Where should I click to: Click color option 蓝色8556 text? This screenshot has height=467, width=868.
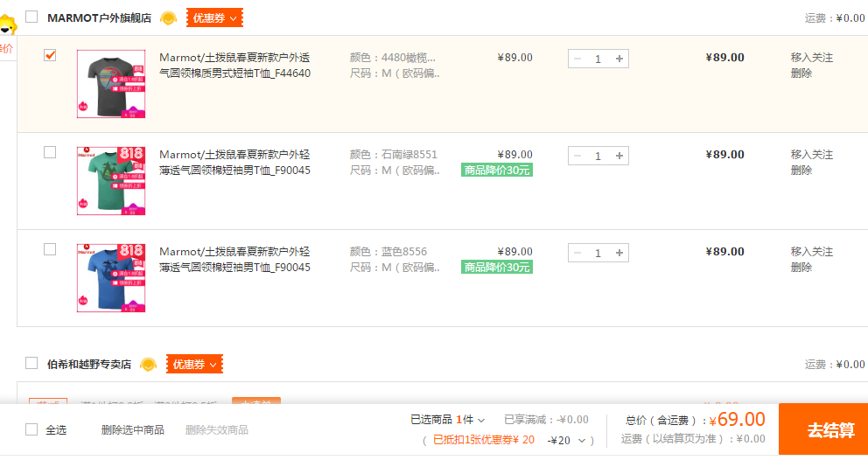(x=388, y=252)
